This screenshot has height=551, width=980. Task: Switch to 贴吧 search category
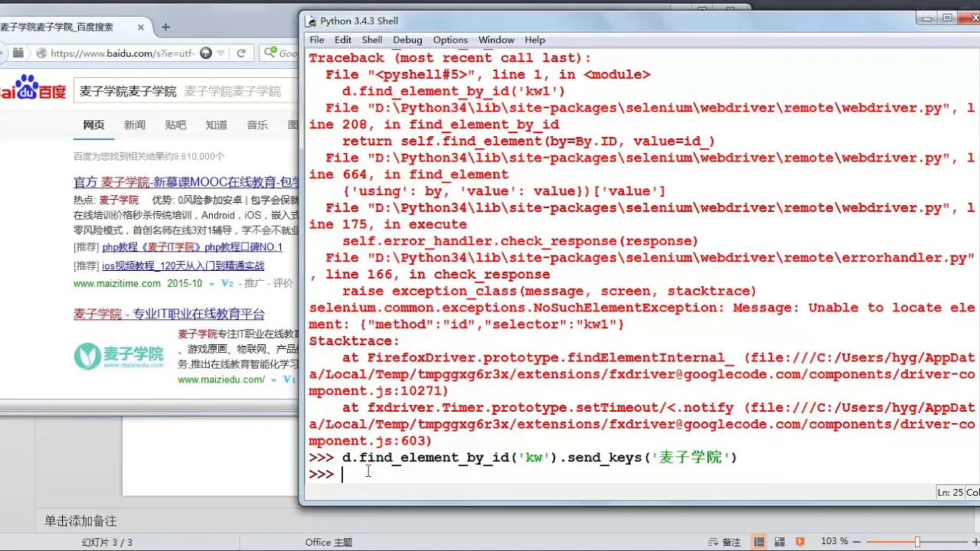(175, 125)
